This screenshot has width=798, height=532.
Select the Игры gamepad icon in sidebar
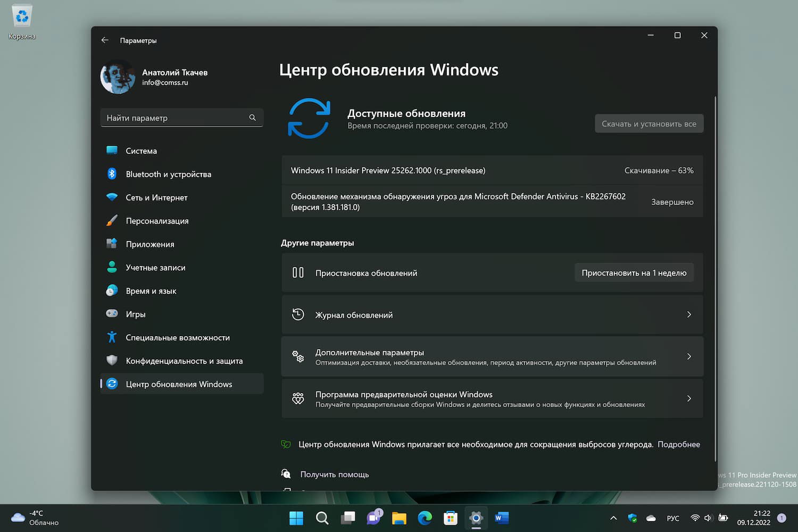(112, 314)
